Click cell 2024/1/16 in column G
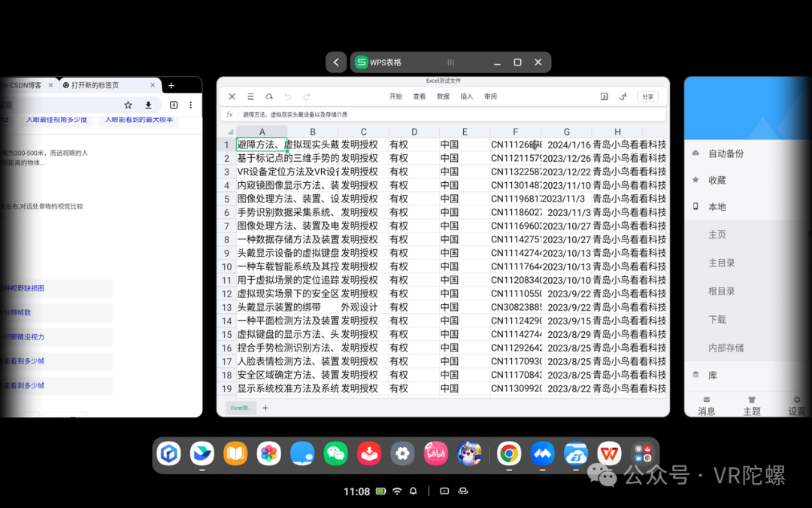Viewport: 812px width, 508px height. [x=567, y=144]
